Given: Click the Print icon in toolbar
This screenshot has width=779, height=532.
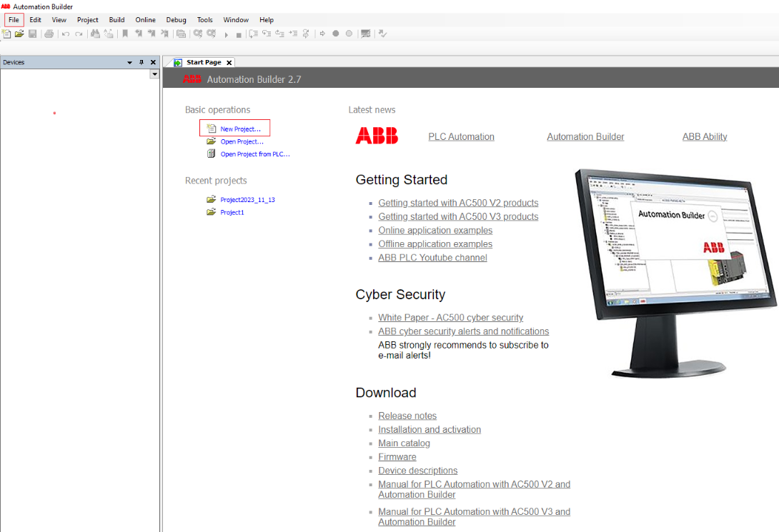Looking at the screenshot, I should pos(49,34).
